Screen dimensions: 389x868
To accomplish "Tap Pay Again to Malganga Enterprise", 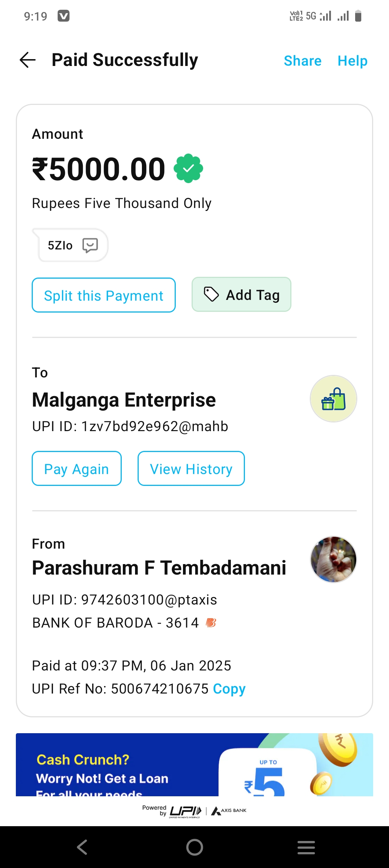I will click(77, 469).
